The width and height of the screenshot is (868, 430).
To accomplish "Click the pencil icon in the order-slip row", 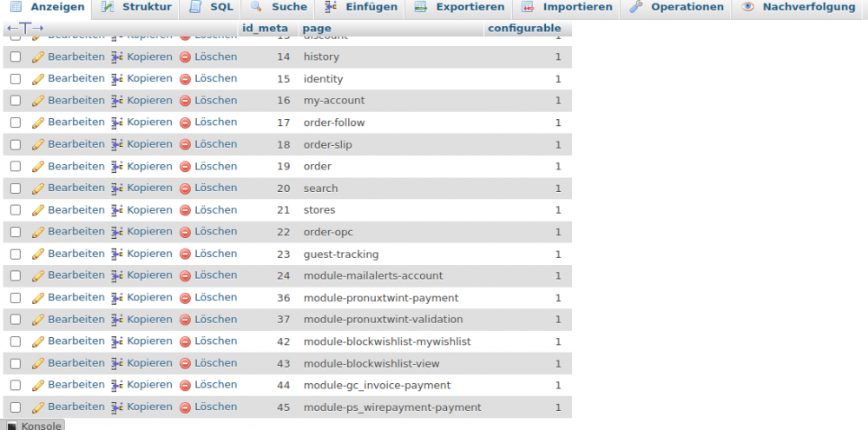I will point(37,144).
